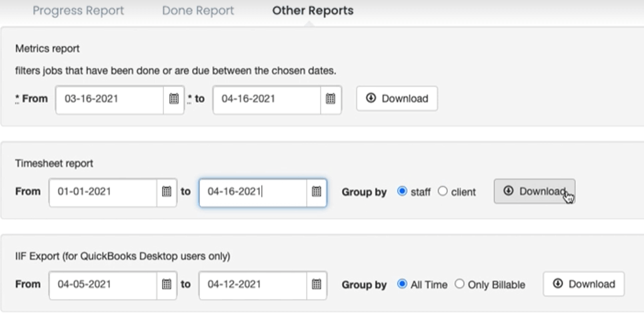The width and height of the screenshot is (644, 321).
Task: Download the Timesheet report
Action: pyautogui.click(x=534, y=192)
